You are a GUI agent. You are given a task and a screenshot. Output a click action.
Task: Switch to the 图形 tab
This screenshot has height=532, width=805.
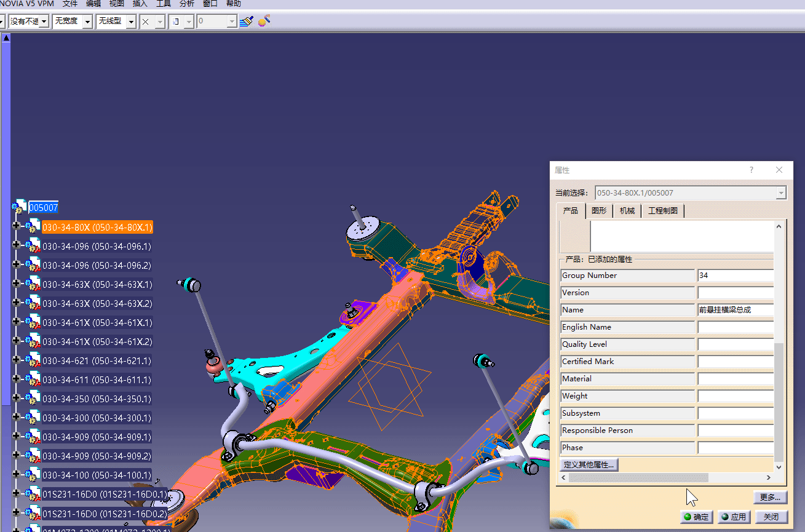[598, 211]
